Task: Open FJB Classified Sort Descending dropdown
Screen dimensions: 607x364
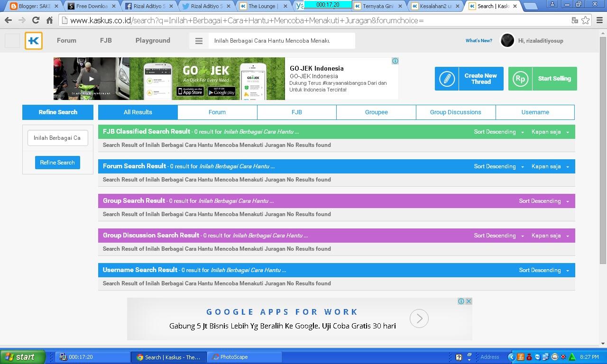Action: [499, 132]
